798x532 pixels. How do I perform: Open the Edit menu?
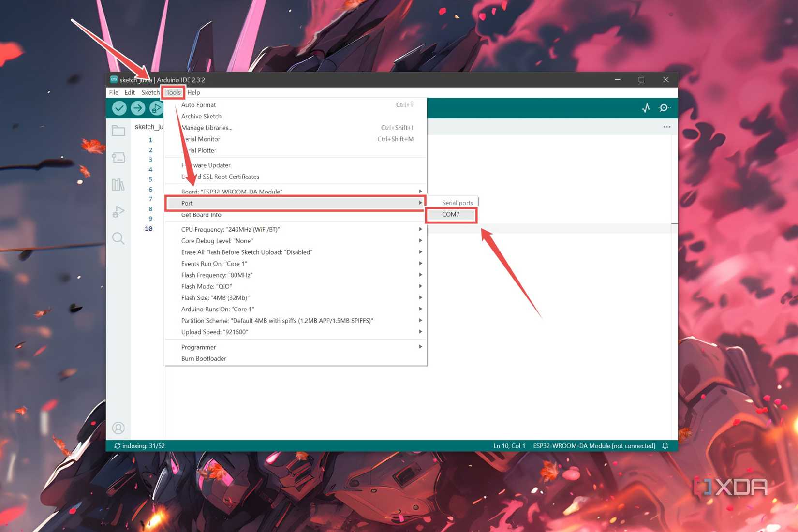click(130, 92)
